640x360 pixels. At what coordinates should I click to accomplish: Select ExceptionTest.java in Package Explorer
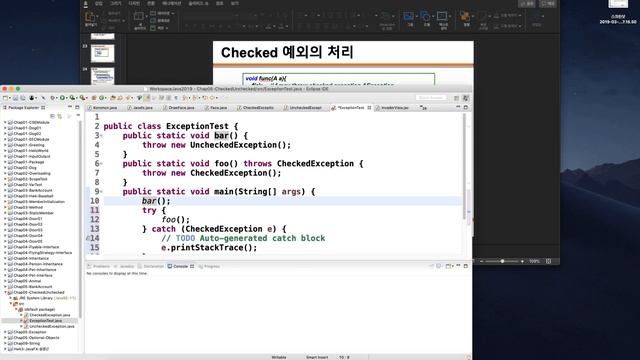pos(46,321)
